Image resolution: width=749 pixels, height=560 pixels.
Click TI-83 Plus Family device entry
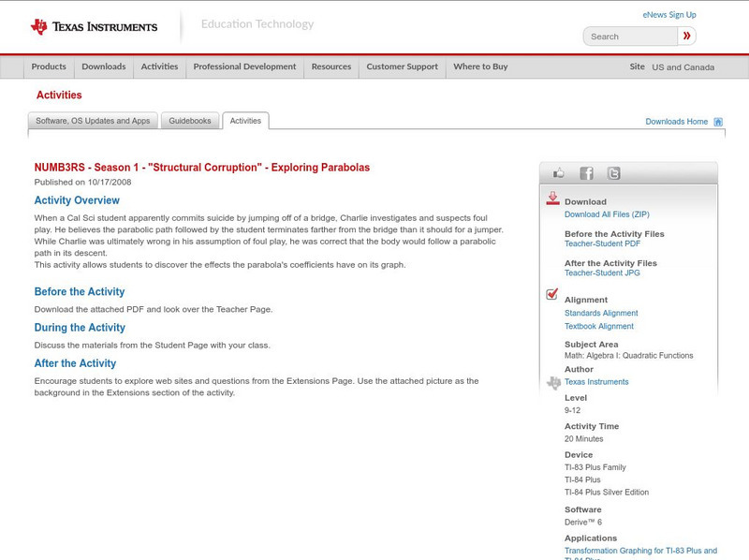tap(595, 467)
